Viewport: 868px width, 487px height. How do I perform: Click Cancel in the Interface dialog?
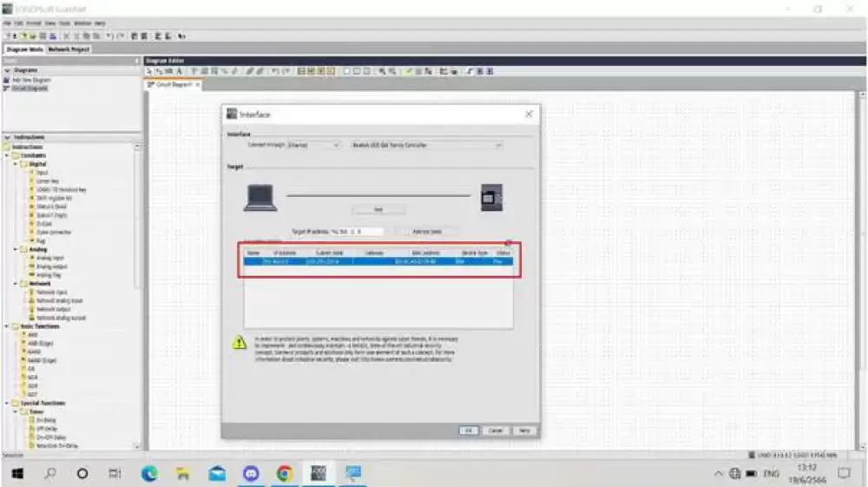[x=496, y=431]
